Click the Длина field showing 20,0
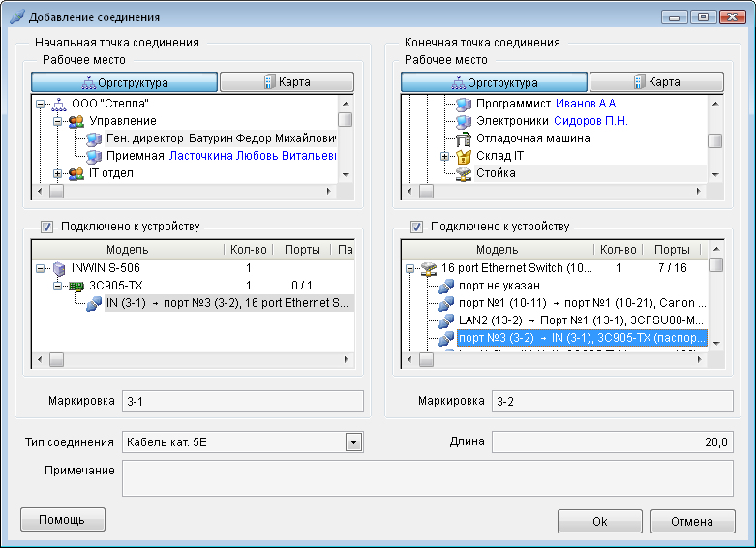This screenshot has height=548, width=756. pos(613,441)
